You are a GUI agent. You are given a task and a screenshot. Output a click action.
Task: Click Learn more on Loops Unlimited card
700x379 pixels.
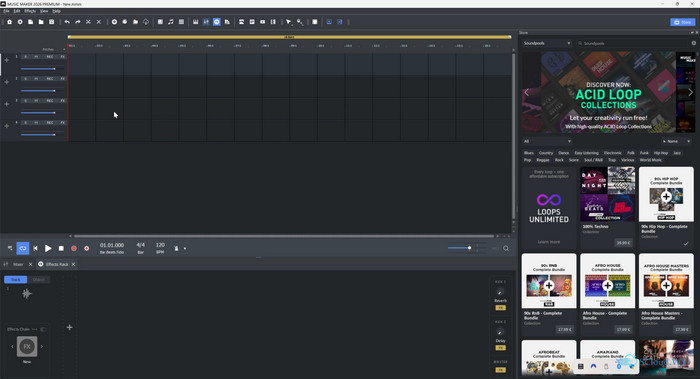point(549,242)
